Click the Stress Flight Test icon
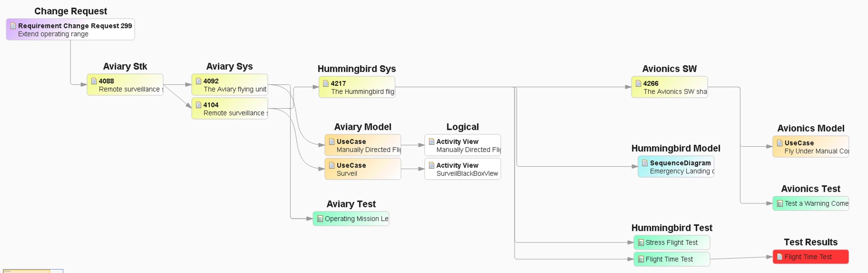The height and width of the screenshot is (273, 868). (641, 243)
